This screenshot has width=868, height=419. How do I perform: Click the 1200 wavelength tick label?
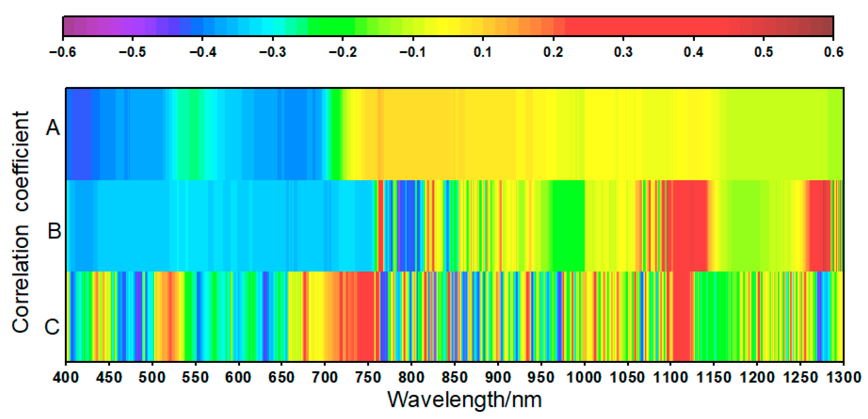point(757,377)
